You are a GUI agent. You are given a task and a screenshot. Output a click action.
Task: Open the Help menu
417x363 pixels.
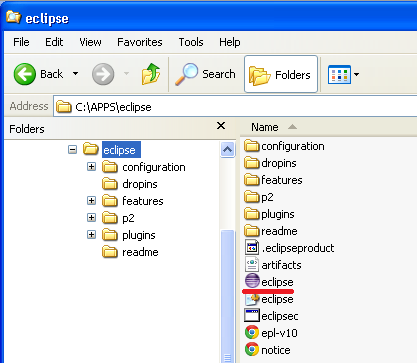230,42
